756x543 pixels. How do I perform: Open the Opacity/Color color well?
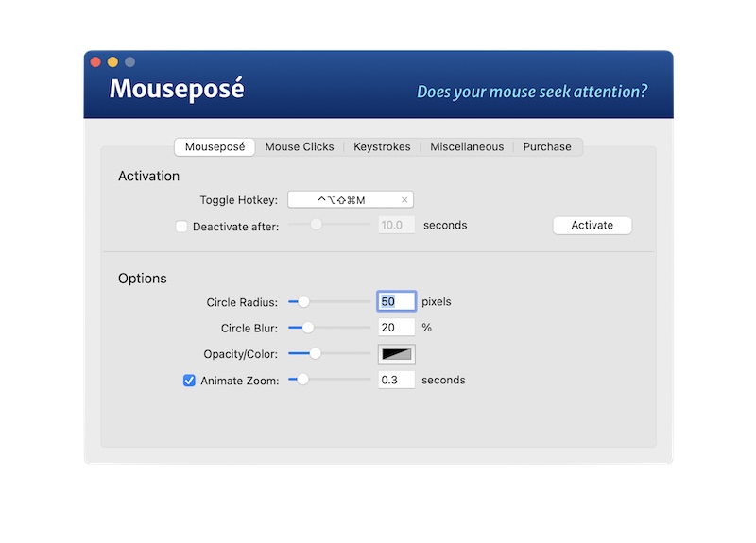[x=396, y=354]
